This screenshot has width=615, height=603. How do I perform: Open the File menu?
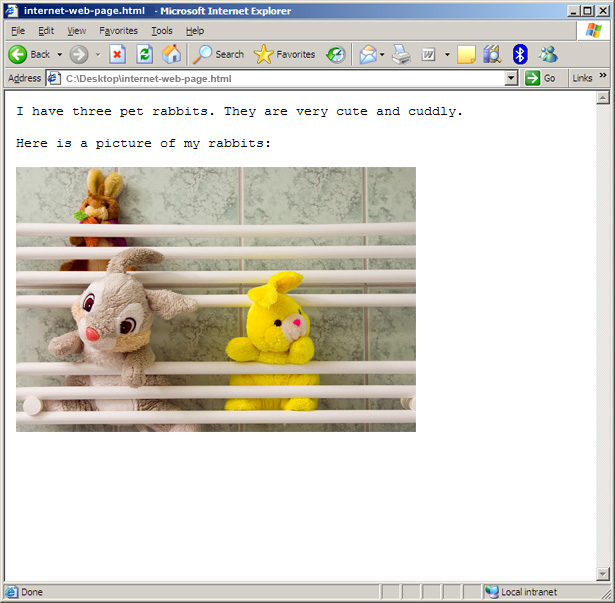pos(18,31)
